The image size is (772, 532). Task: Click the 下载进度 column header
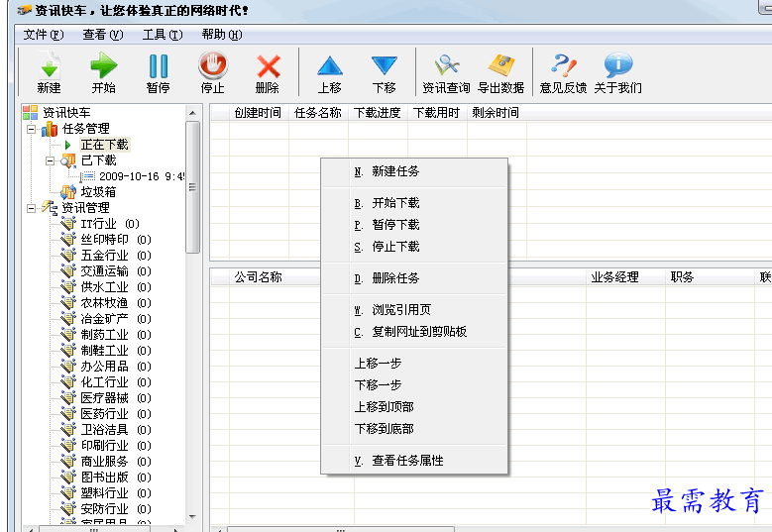click(x=378, y=113)
